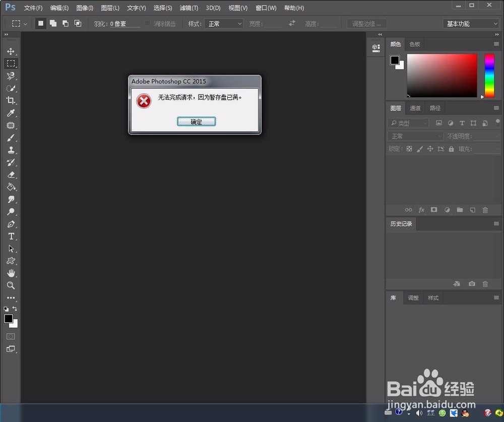504x422 pixels.
Task: Open the 文件(F) menu
Action: pos(33,8)
